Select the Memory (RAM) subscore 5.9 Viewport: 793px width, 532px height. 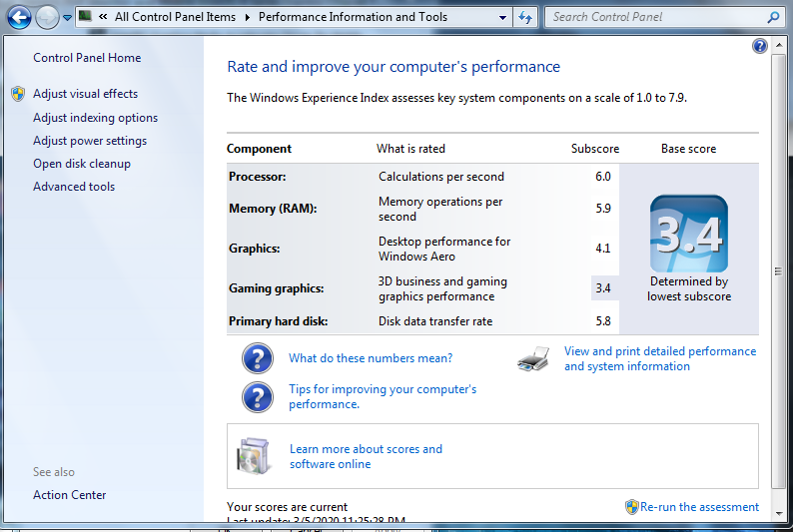(x=603, y=209)
